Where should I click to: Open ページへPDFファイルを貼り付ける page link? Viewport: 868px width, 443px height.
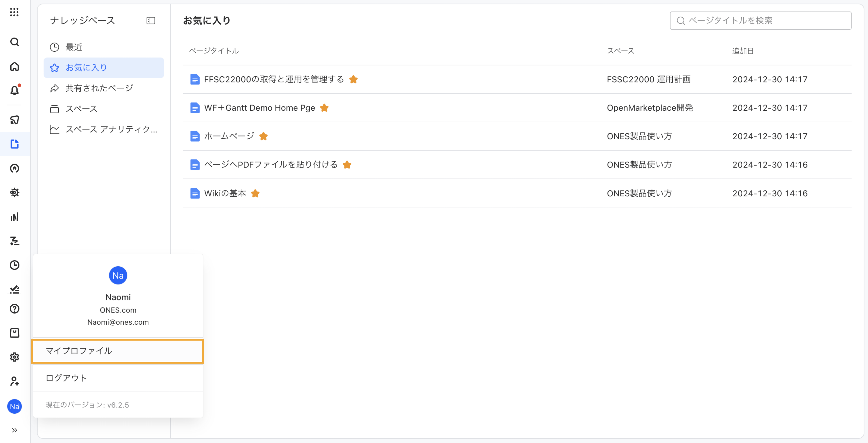click(x=271, y=164)
